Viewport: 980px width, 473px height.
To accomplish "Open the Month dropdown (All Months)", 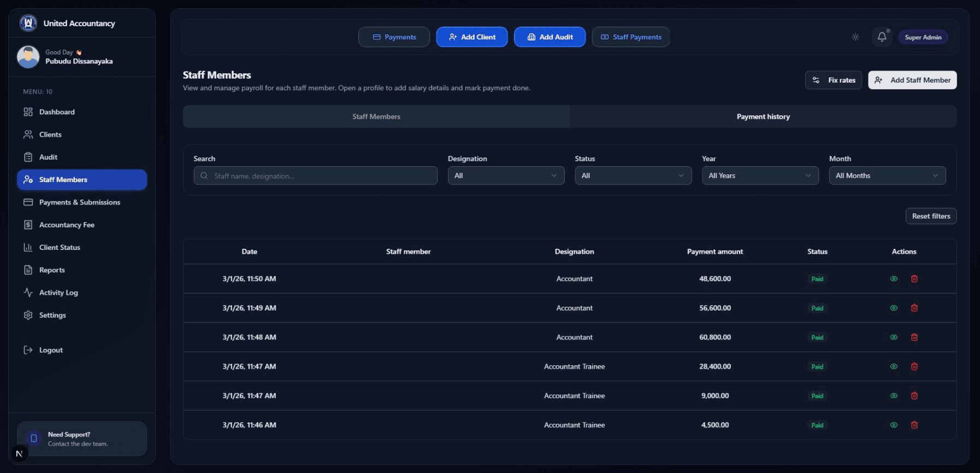I will pyautogui.click(x=887, y=176).
